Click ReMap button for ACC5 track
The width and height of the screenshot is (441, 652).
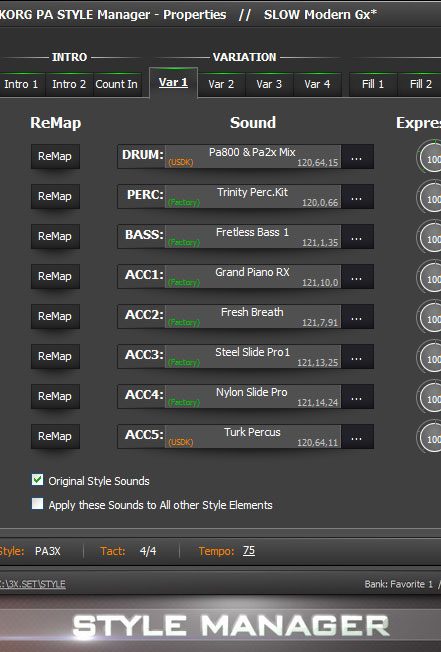pos(55,436)
